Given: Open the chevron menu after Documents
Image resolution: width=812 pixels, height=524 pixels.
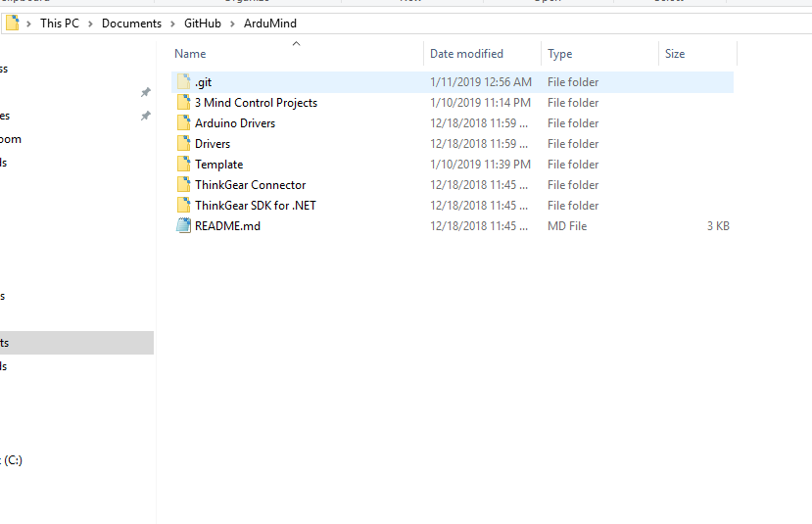Looking at the screenshot, I should coord(173,24).
